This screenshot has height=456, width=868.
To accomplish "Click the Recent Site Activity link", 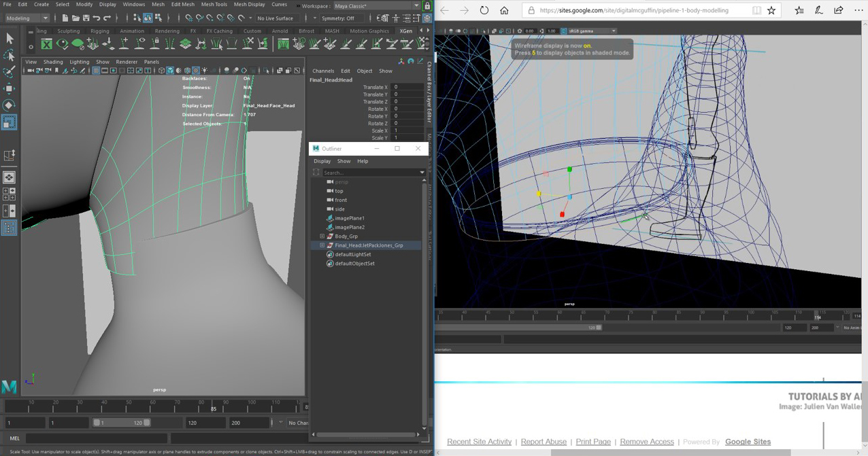I will tap(479, 442).
